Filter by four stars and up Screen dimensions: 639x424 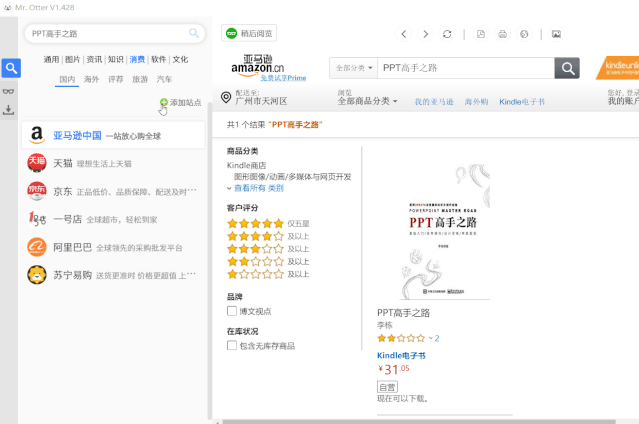[x=268, y=236]
